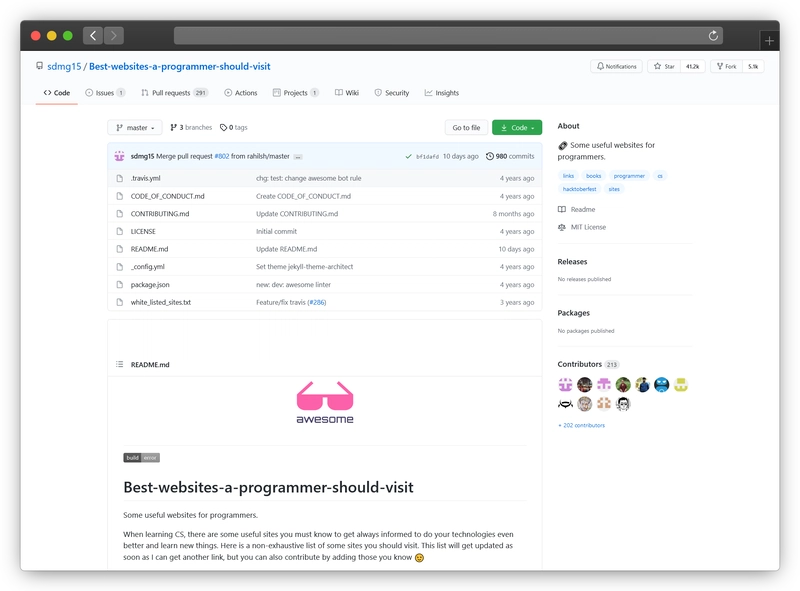
Task: Open the blue round contributor avatar
Action: [x=661, y=384]
